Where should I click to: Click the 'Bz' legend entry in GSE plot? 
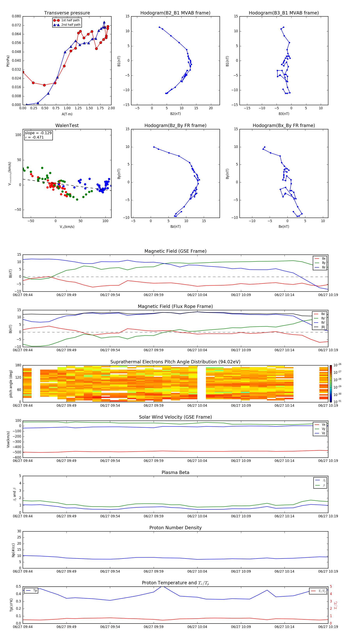(320, 268)
